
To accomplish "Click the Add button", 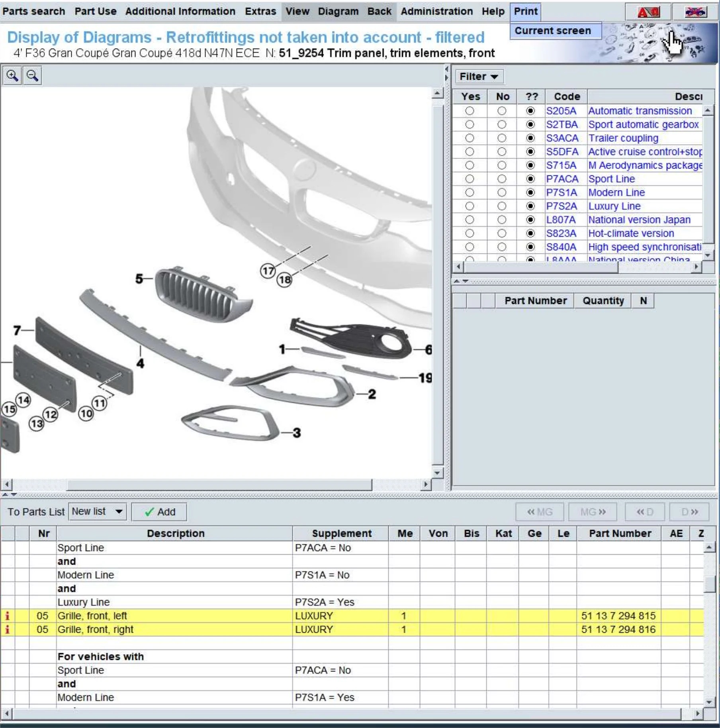I will (x=159, y=512).
